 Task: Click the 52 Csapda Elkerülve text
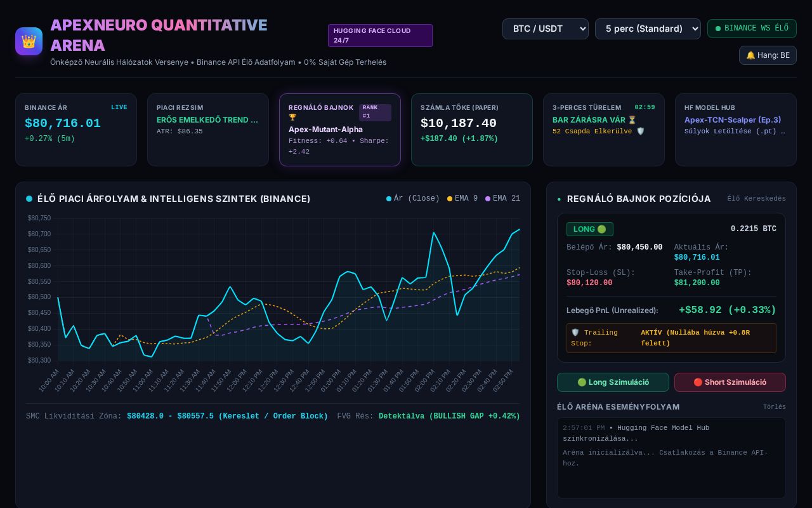(x=598, y=131)
